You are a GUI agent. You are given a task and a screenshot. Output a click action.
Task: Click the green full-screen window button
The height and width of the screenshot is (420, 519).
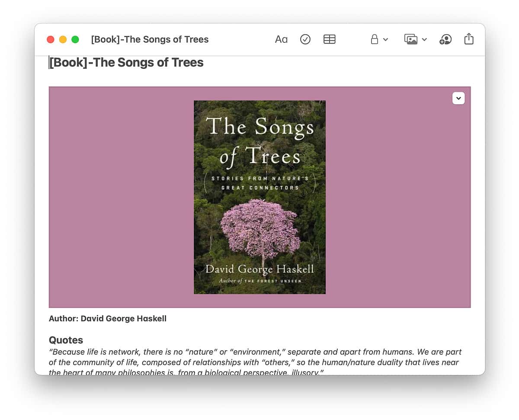(75, 39)
